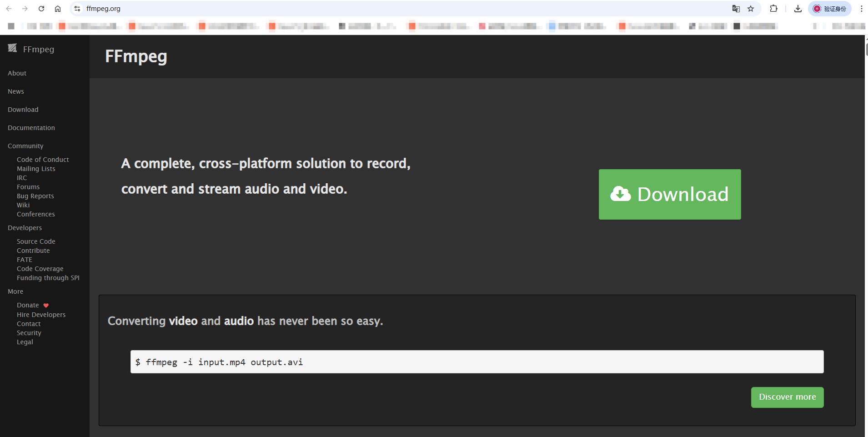The image size is (868, 437).
Task: Open Bug Reports link
Action: click(x=35, y=196)
